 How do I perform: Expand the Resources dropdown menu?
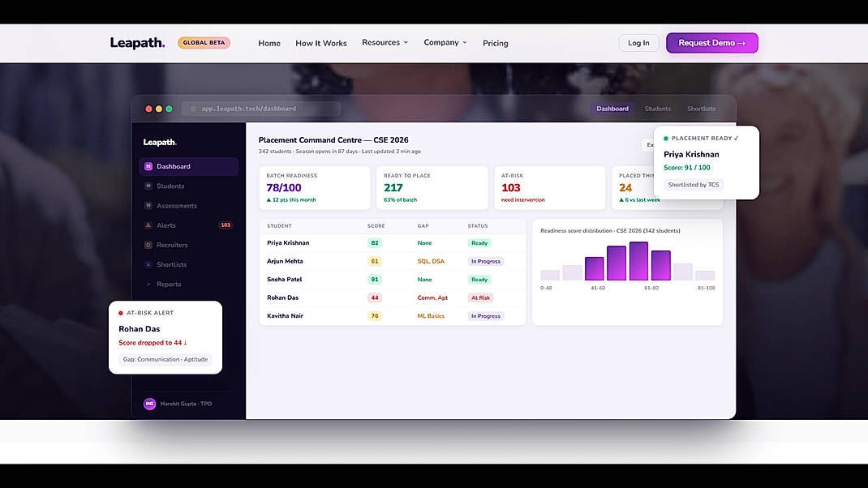[x=385, y=43]
